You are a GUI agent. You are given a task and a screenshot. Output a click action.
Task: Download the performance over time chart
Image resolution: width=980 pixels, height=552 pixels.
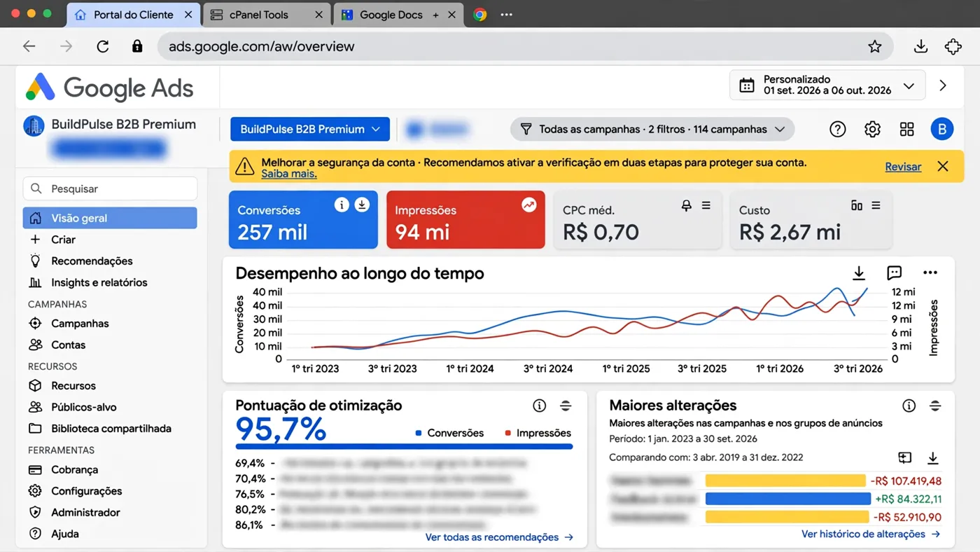point(859,273)
